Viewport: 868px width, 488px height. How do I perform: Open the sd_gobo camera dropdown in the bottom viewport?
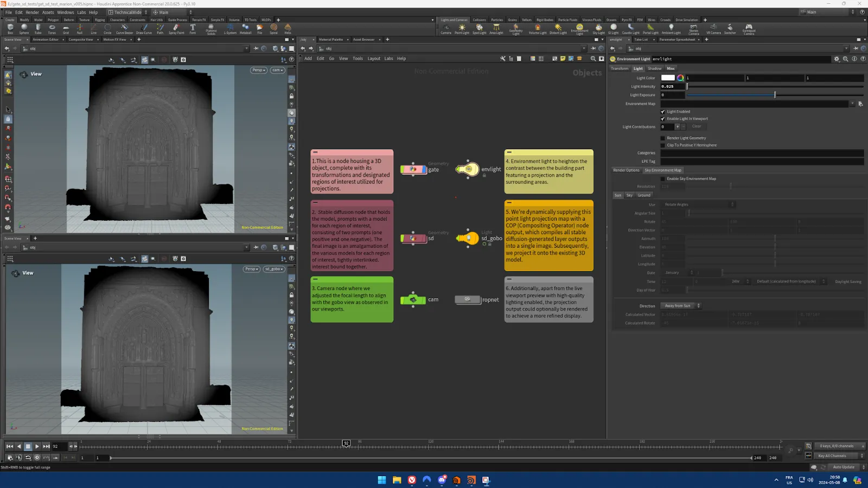pos(274,269)
